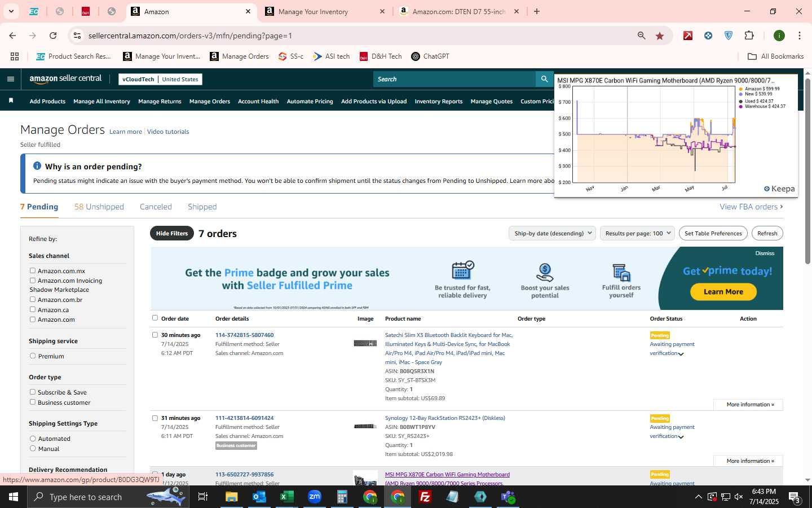Click the Seller Central search field

(454, 79)
